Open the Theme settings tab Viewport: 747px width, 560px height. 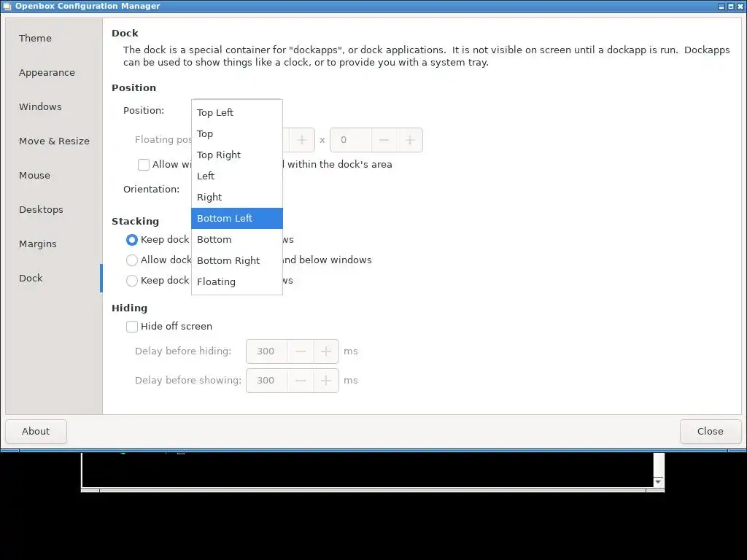tap(54, 38)
